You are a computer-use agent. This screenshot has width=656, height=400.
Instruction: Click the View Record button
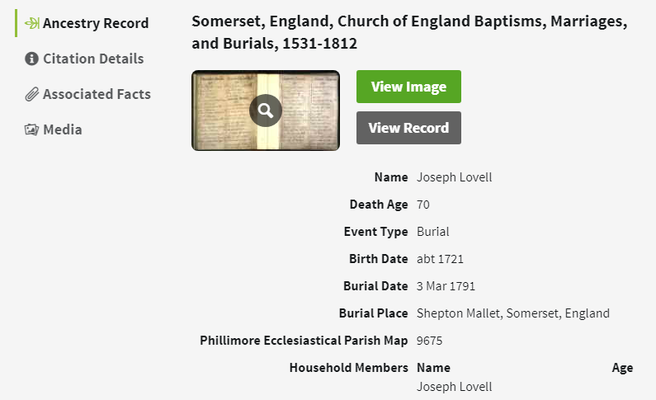(x=409, y=128)
